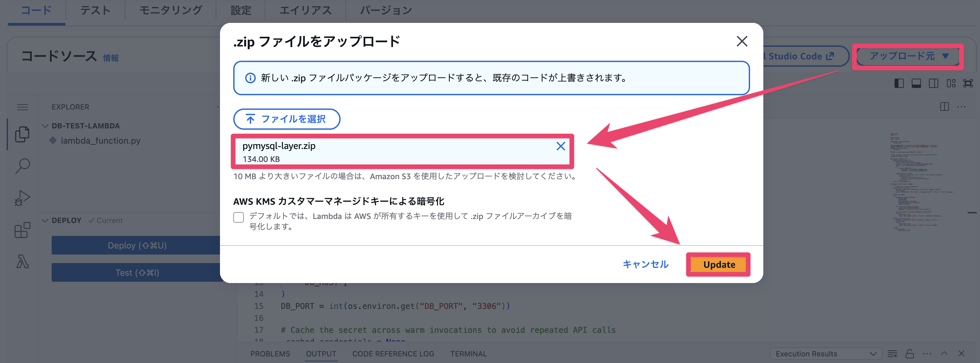Screen dimensions: 980x363
Task: Remove pymysql-layer.zip with the X icon
Action: point(560,146)
